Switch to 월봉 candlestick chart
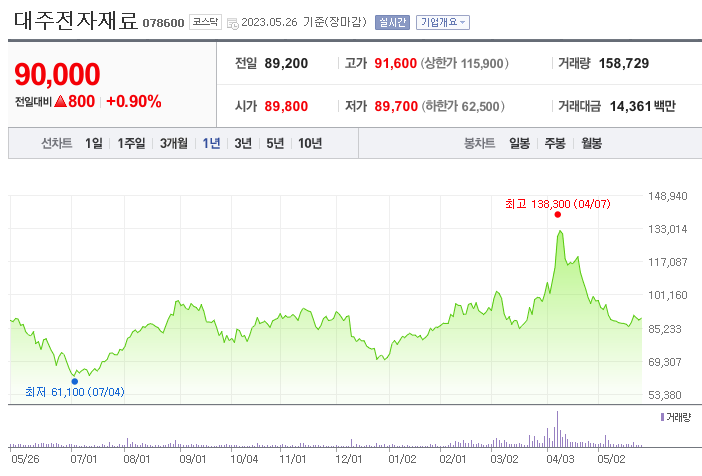The width and height of the screenshot is (702, 476). point(591,143)
